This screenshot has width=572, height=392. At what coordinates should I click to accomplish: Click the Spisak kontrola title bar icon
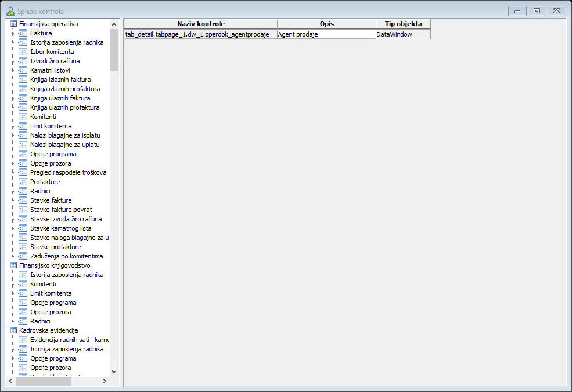[10, 11]
